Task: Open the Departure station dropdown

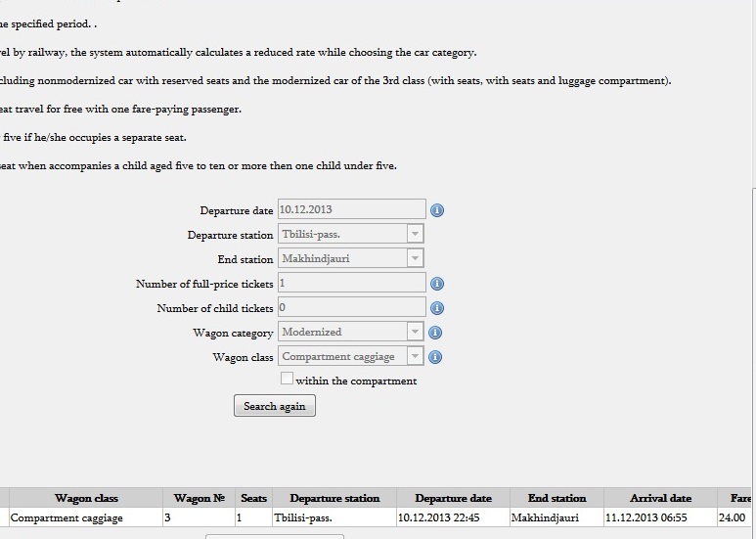Action: tap(351, 235)
